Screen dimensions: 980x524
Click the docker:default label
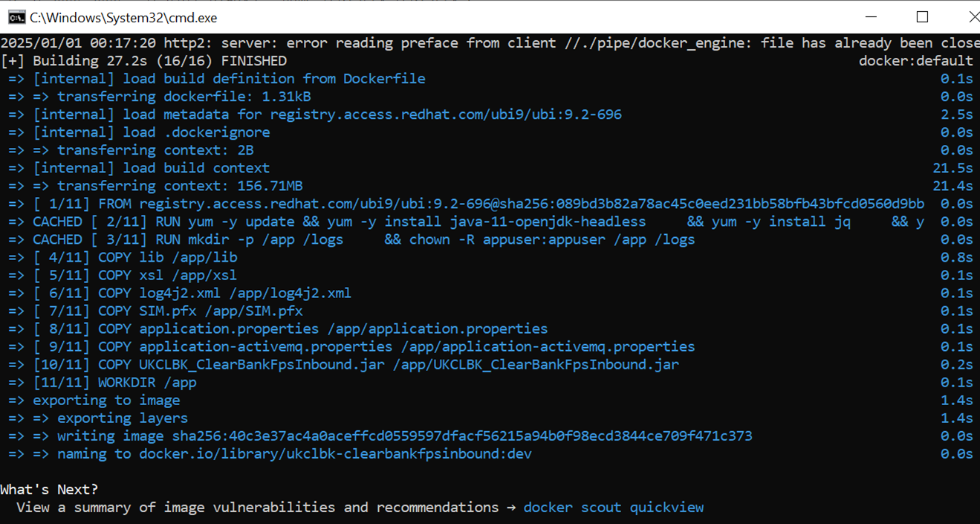tap(915, 60)
